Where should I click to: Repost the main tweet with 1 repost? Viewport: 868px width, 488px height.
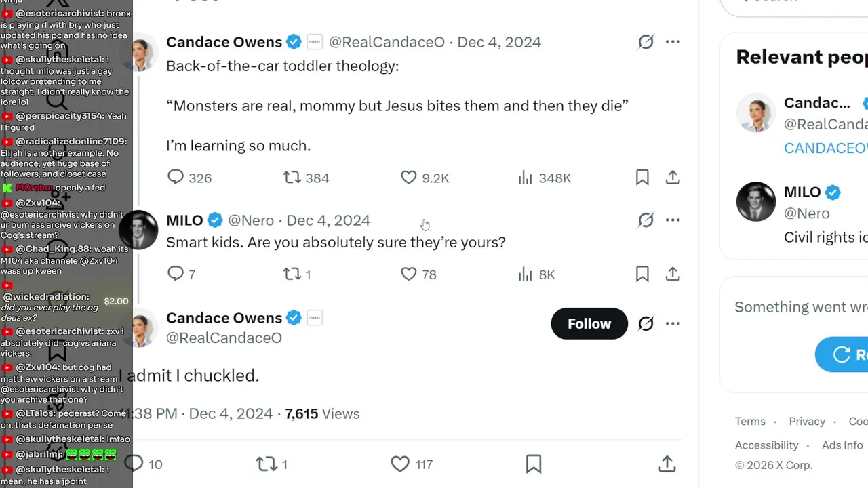(x=271, y=464)
